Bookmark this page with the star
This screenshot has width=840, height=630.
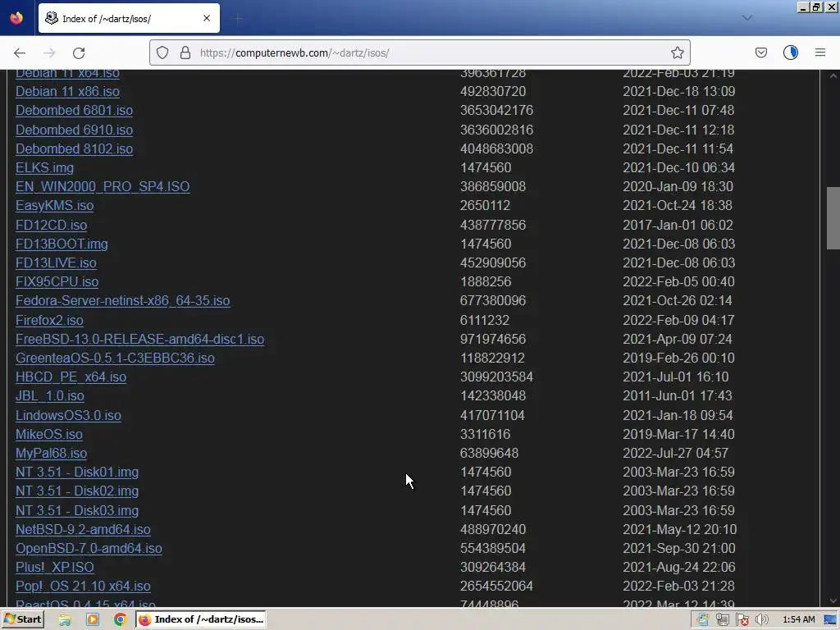[677, 52]
